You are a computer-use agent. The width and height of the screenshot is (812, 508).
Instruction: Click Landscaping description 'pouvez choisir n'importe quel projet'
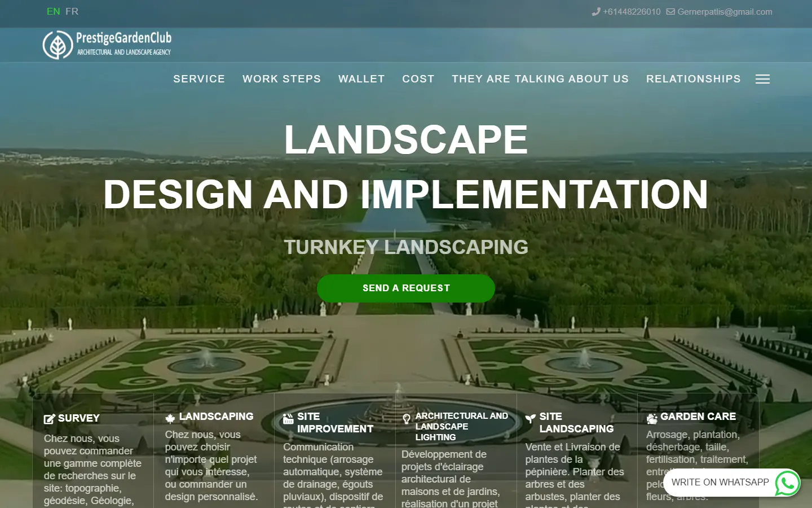pos(211,466)
